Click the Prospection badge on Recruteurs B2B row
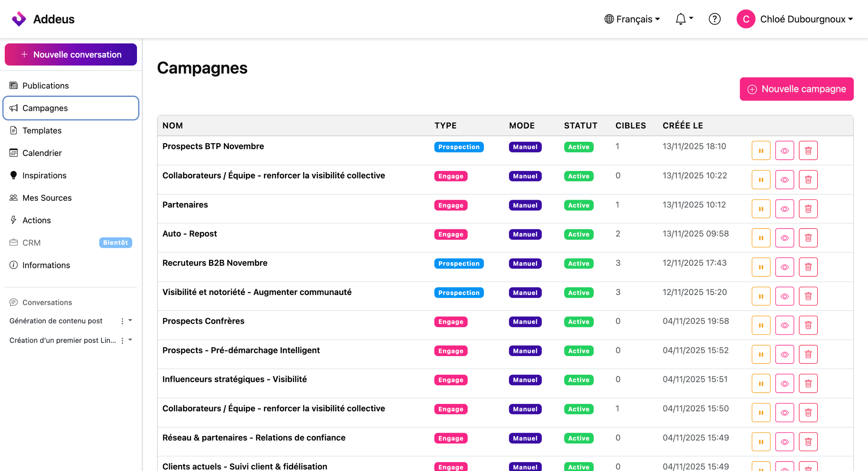The image size is (868, 471). pyautogui.click(x=458, y=263)
